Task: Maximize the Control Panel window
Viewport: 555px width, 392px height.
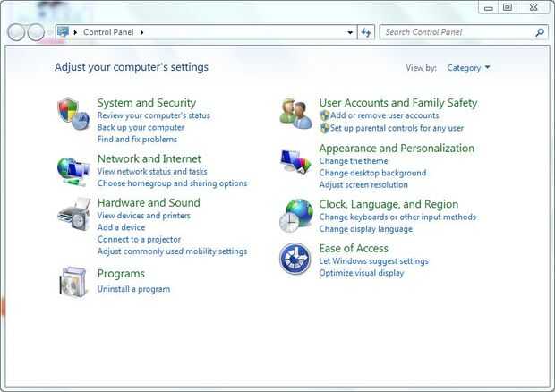Action: pyautogui.click(x=508, y=7)
